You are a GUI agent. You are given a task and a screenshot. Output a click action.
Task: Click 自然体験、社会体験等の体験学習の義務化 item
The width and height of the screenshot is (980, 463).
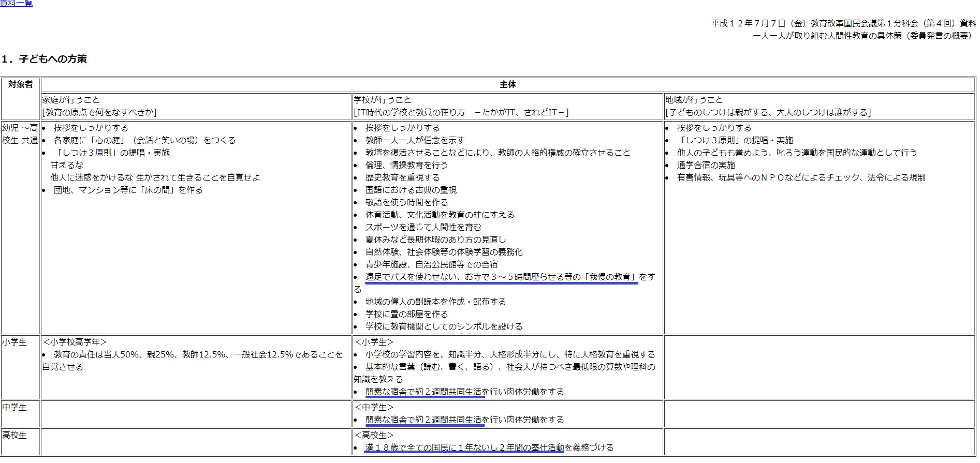(x=444, y=252)
